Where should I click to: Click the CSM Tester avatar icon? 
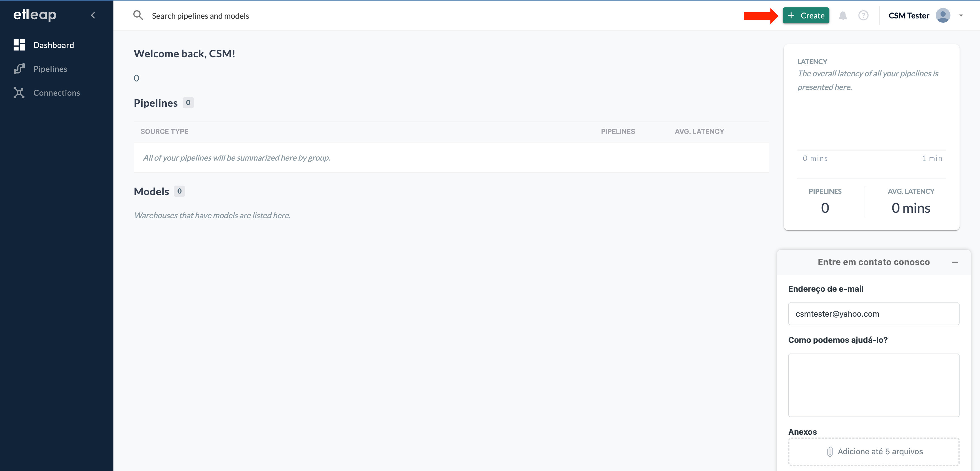[943, 16]
